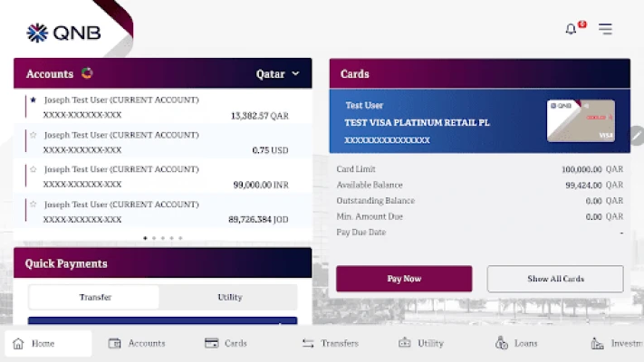
Task: Expand the Qatar country dropdown
Action: [277, 74]
